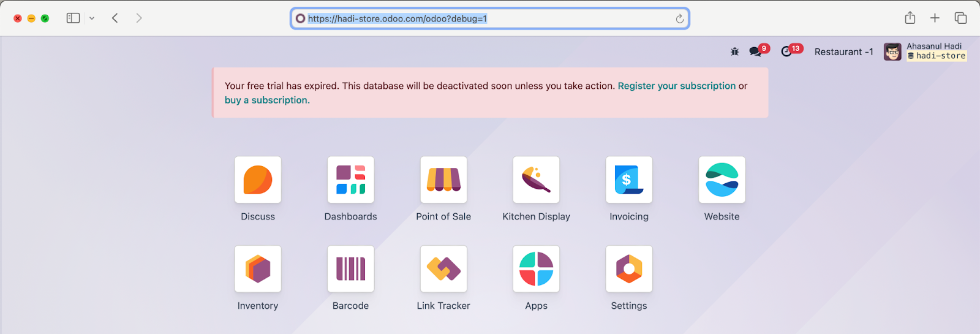Click the Safari Share button

pyautogui.click(x=910, y=18)
